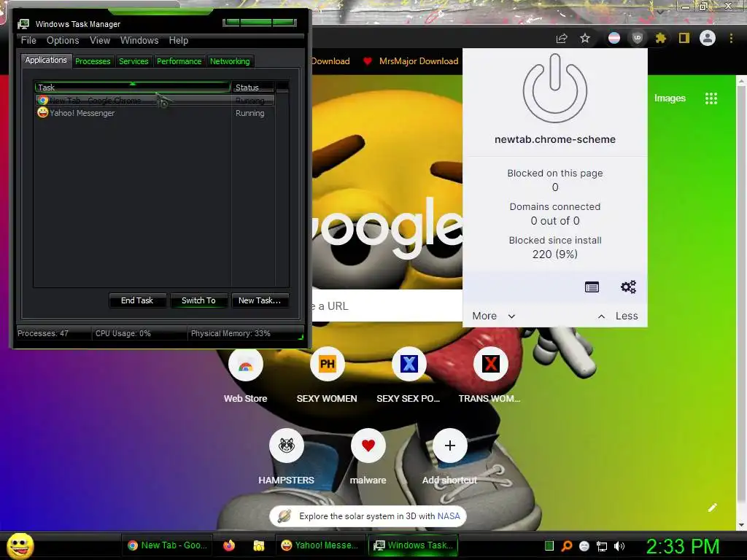The width and height of the screenshot is (747, 560).
Task: Open the Chrome profile avatar
Action: pos(708,38)
